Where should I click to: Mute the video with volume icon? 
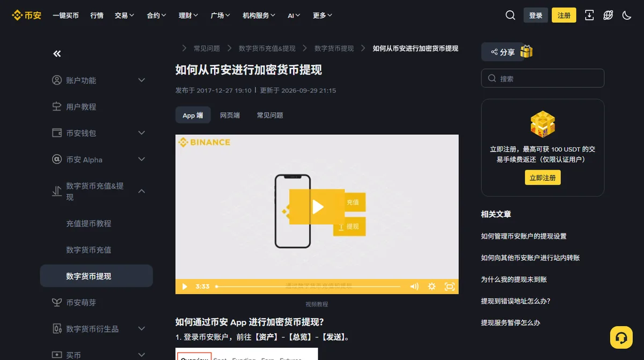click(414, 286)
